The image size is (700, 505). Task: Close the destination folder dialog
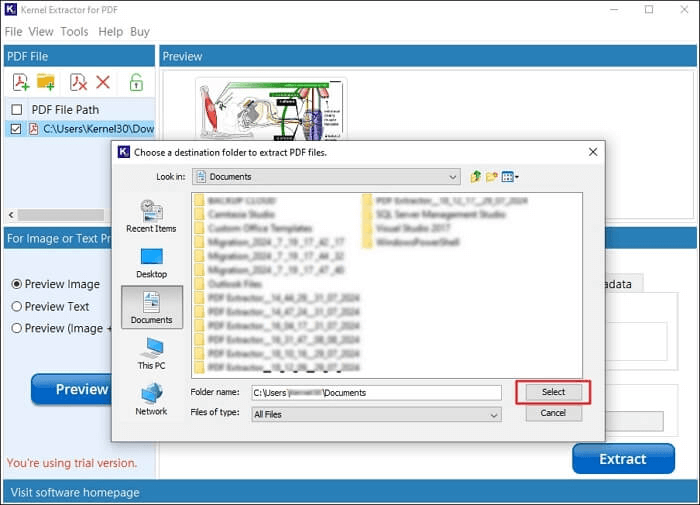[593, 152]
